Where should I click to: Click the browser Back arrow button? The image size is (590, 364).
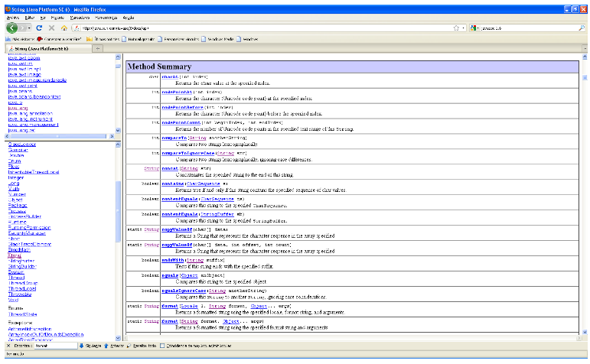(12, 27)
